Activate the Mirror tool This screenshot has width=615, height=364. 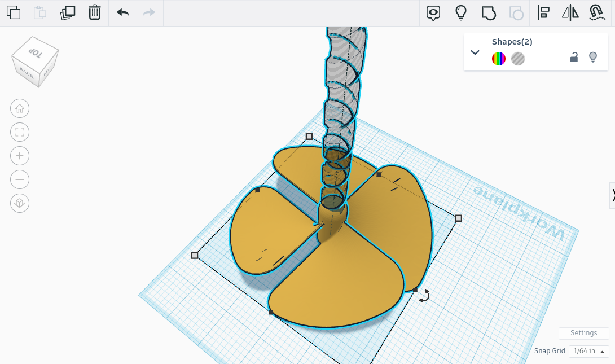coord(570,12)
